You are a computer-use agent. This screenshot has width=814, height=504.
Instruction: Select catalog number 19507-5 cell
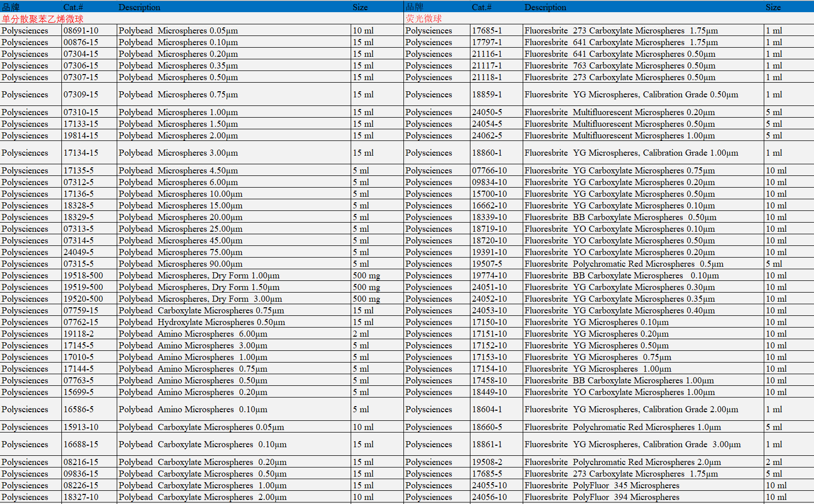[487, 264]
